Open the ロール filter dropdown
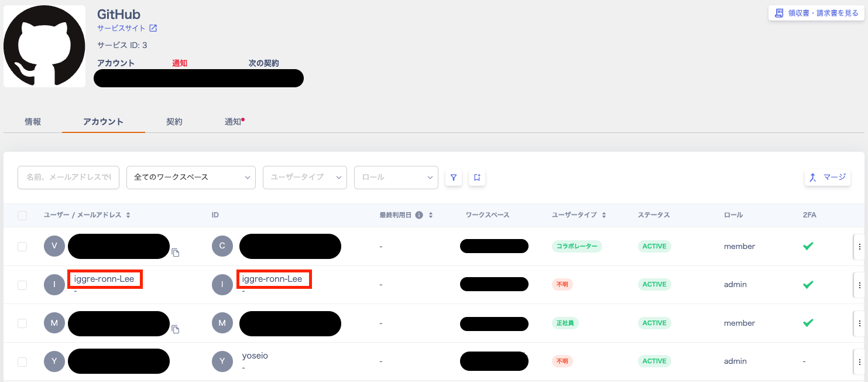The height and width of the screenshot is (382, 868). (396, 178)
